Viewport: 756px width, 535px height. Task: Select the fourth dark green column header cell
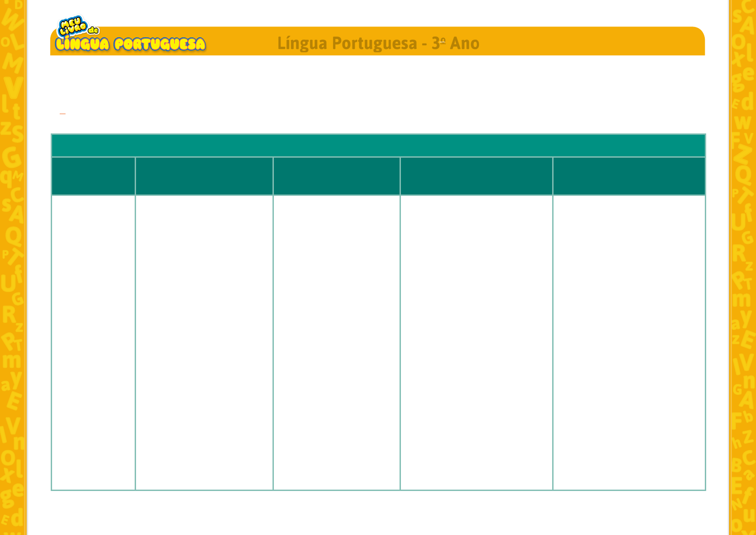click(x=476, y=176)
